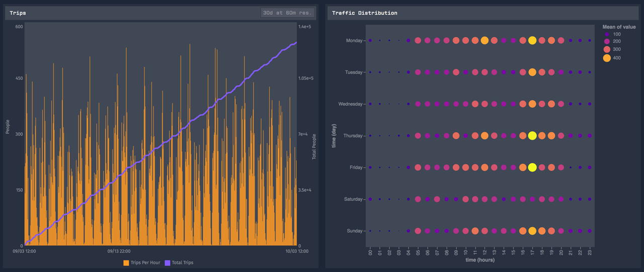Image resolution: width=644 pixels, height=272 pixels.
Task: Click the purple Total Trips legend swatch
Action: point(168,262)
